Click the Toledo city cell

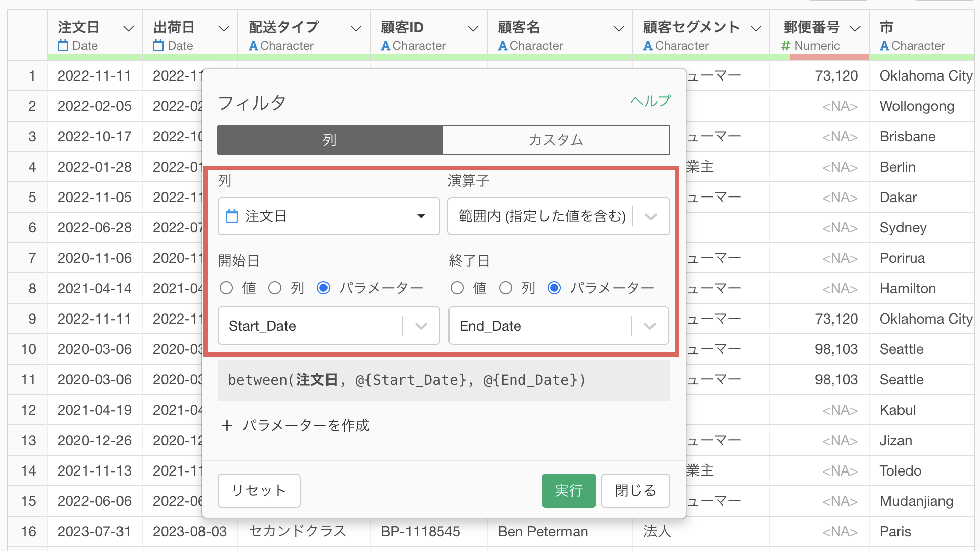(921, 471)
